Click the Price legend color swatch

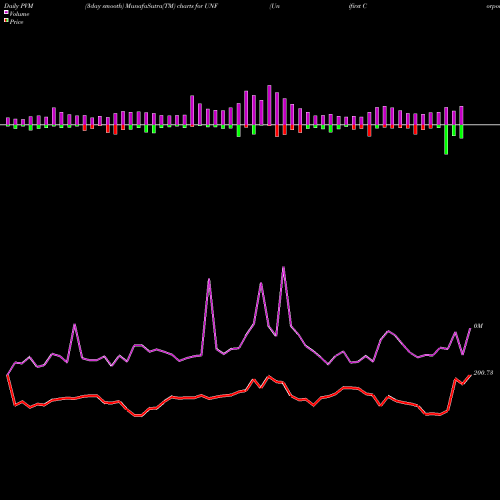pyautogui.click(x=6, y=21)
